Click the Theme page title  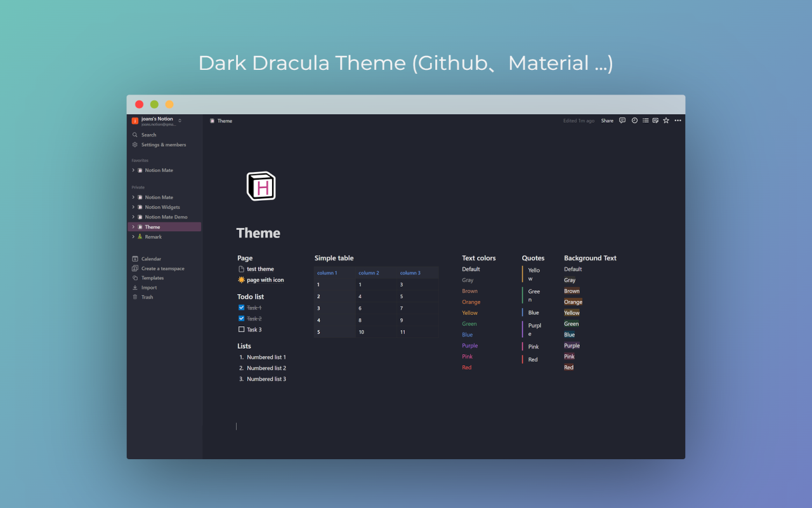pyautogui.click(x=258, y=233)
